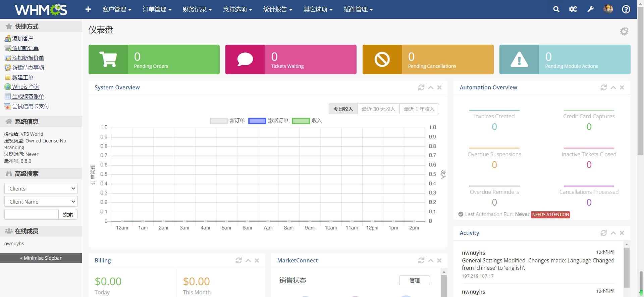This screenshot has width=644, height=297.
Task: Refresh the Automation Overview widget
Action: [x=604, y=87]
